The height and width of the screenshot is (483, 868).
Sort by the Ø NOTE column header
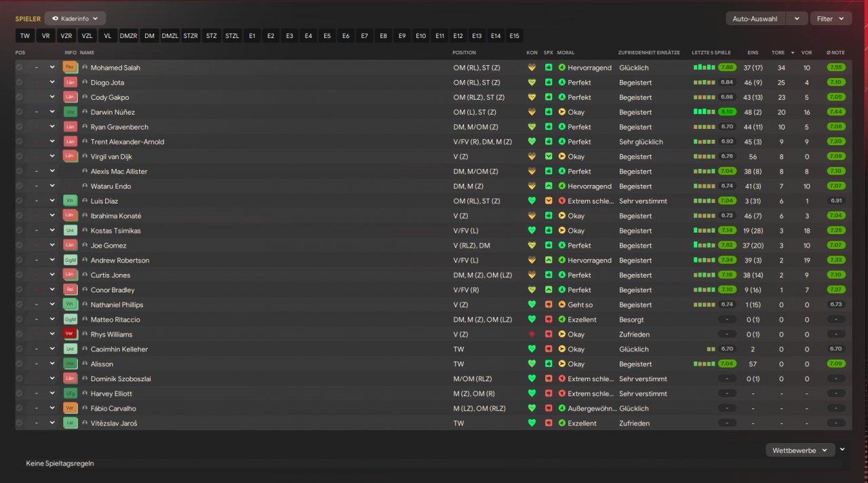coord(835,52)
